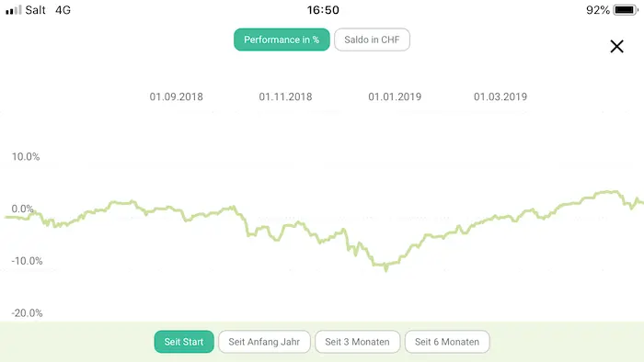Tap the cellular signal bars icon
Screen dimensions: 644x362
(13, 10)
